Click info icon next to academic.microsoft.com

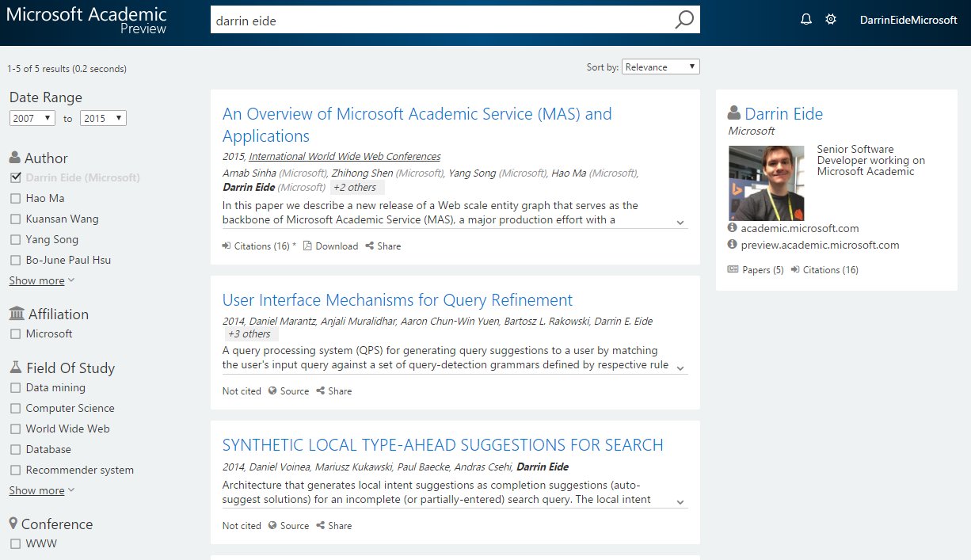(732, 228)
